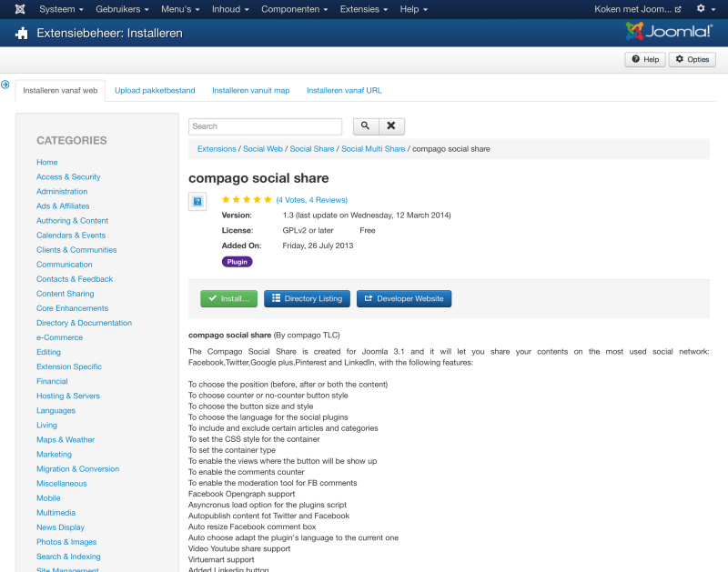The width and height of the screenshot is (728, 572).
Task: Select Core Enhancements category
Action: pyautogui.click(x=73, y=308)
